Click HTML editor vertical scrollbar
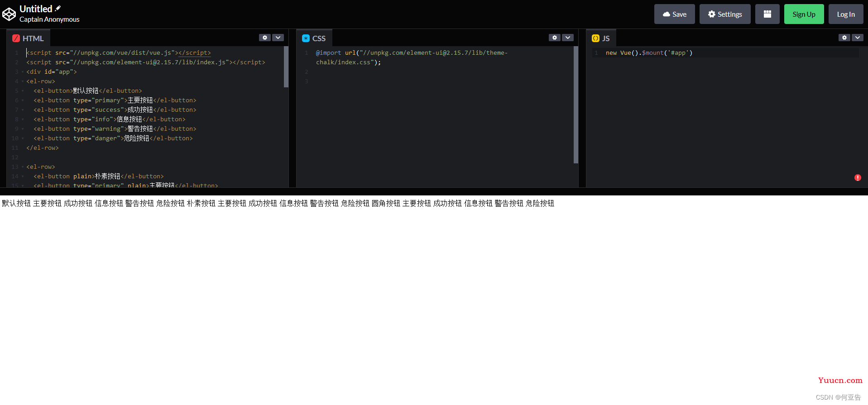The image size is (868, 405). [x=286, y=67]
